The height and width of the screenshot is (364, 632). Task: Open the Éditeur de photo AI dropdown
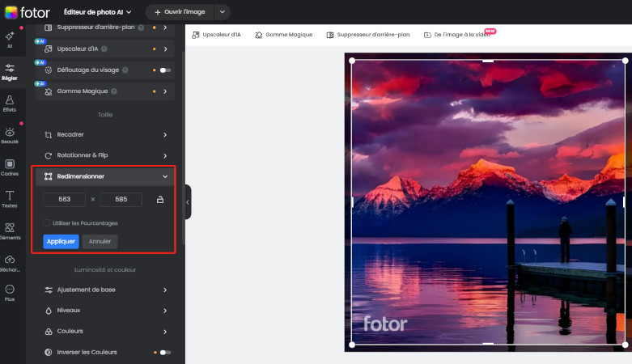tap(98, 12)
